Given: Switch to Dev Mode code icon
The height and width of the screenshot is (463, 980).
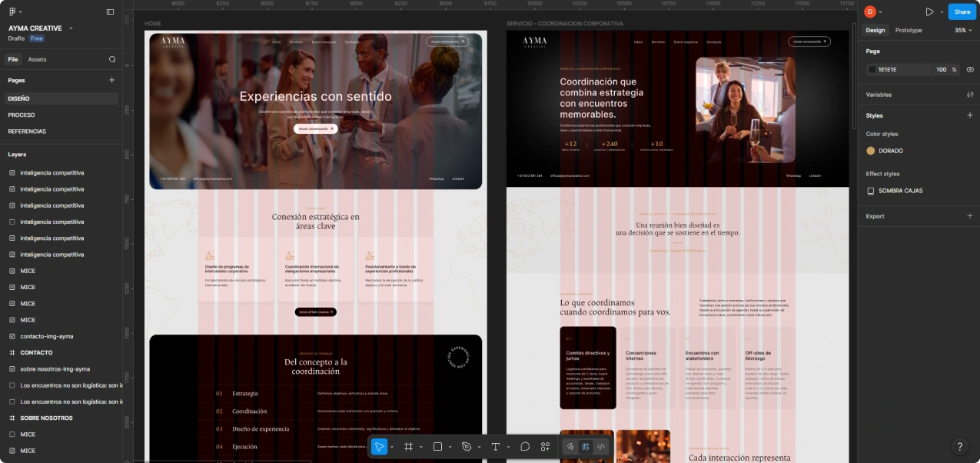Looking at the screenshot, I should pos(601,446).
